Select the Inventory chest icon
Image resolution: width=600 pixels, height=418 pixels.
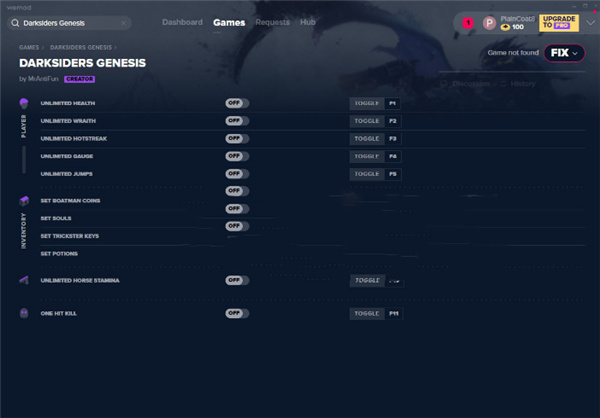point(24,200)
